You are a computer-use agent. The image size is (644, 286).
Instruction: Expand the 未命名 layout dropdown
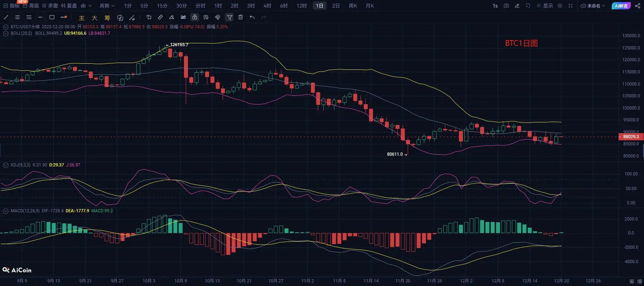(x=593, y=6)
